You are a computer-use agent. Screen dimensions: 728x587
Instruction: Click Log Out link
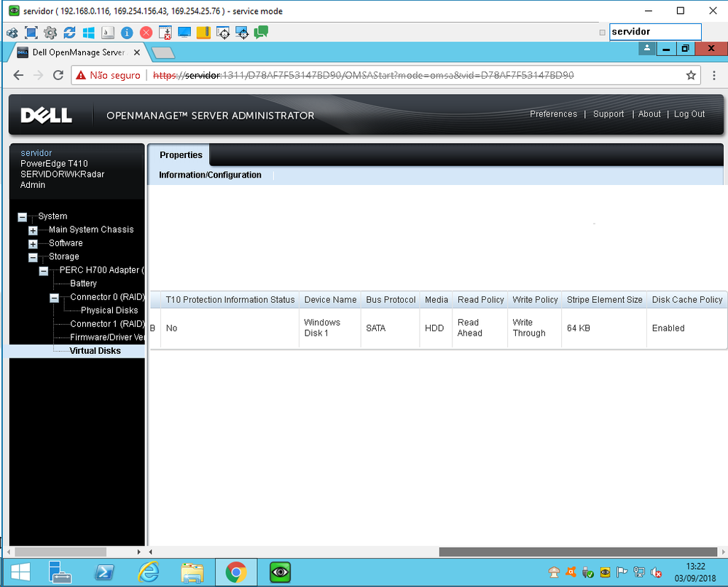689,114
